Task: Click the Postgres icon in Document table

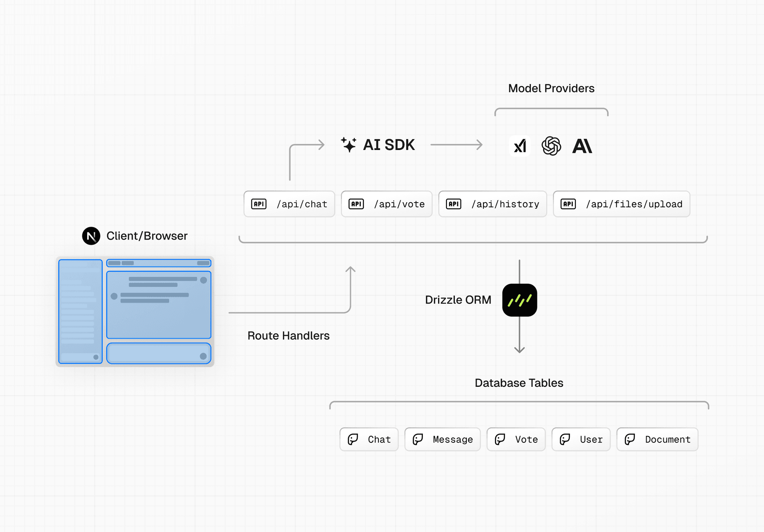Action: pos(630,439)
